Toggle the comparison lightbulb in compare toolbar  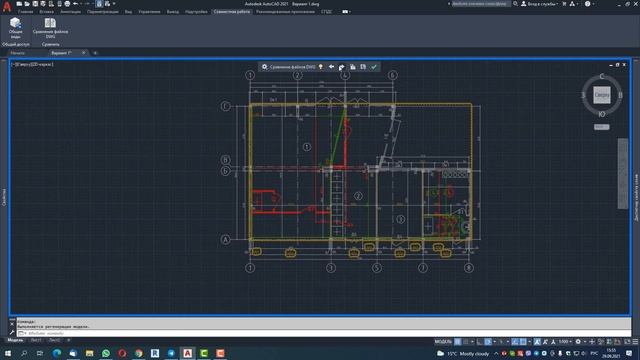click(321, 67)
